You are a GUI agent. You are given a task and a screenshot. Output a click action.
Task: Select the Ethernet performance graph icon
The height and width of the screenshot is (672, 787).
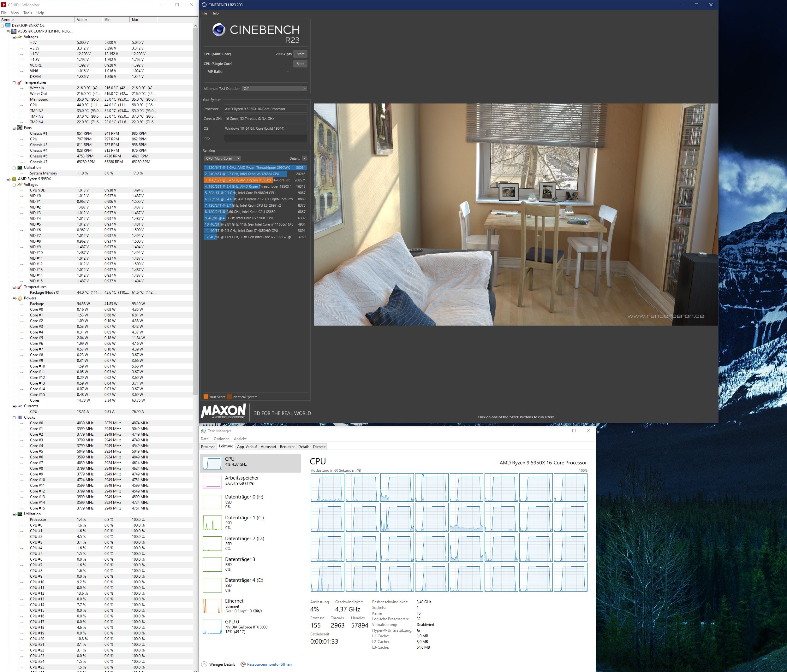[x=212, y=606]
